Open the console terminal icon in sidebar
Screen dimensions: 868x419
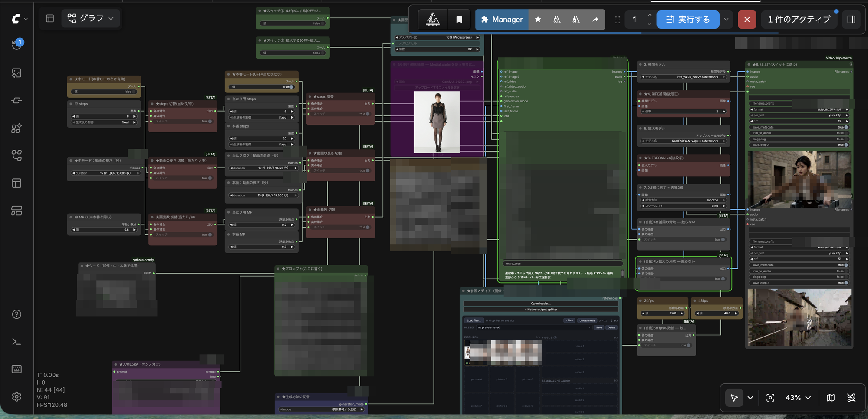pyautogui.click(x=16, y=342)
